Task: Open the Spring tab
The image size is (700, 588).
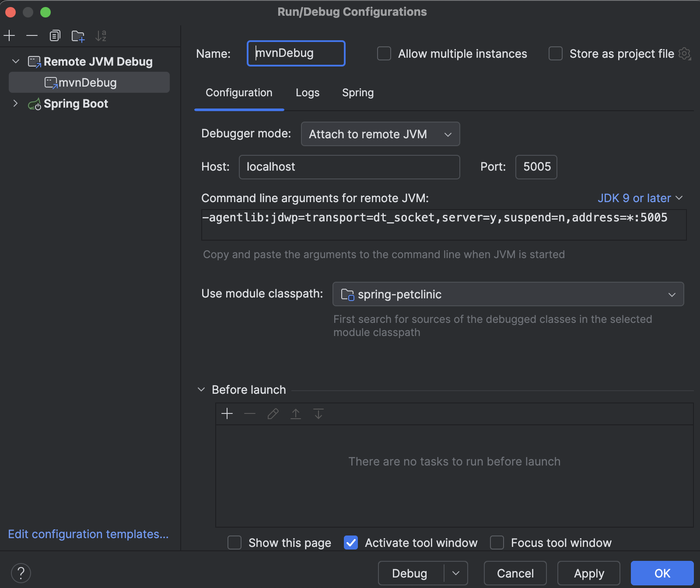Action: point(357,92)
